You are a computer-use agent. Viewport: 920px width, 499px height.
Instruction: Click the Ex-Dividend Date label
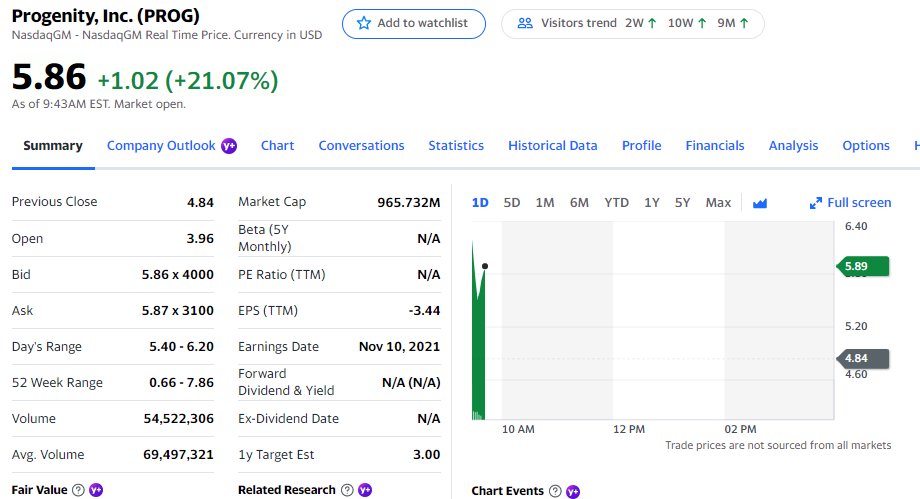(289, 419)
